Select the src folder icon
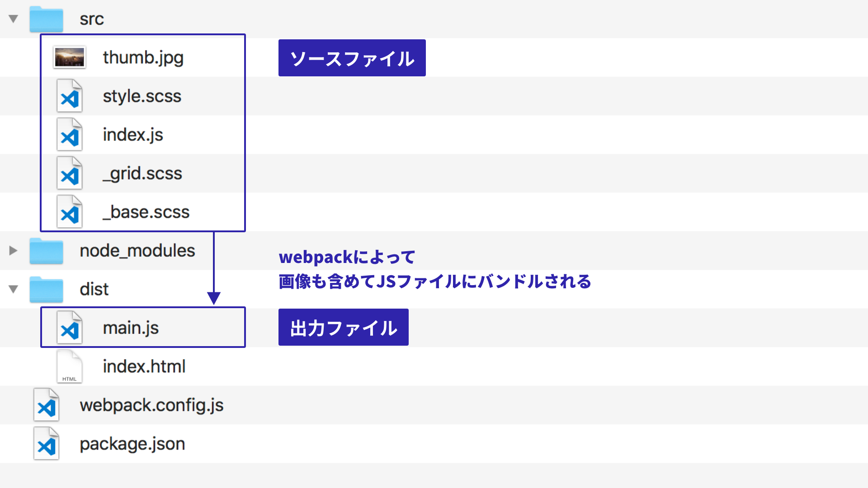 (x=46, y=19)
